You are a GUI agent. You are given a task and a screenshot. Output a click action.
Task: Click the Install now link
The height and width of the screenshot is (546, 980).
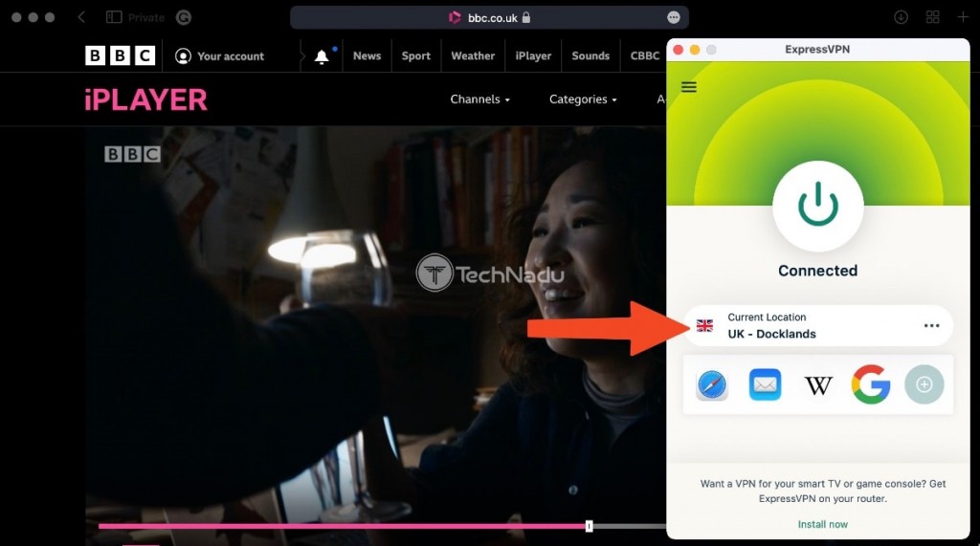(x=822, y=524)
